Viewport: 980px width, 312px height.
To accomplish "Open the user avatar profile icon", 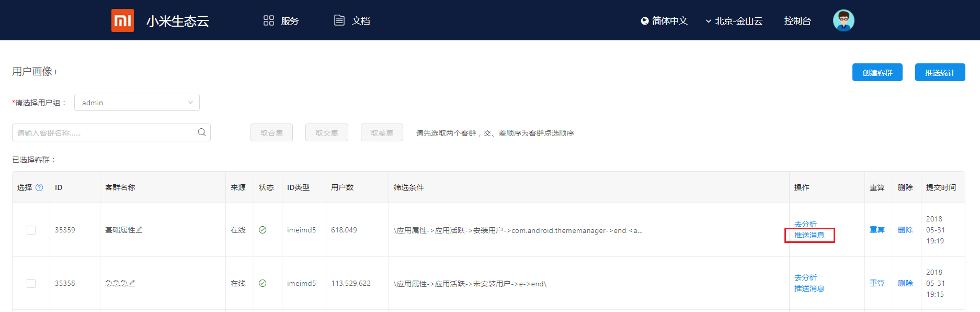I will (x=843, y=20).
